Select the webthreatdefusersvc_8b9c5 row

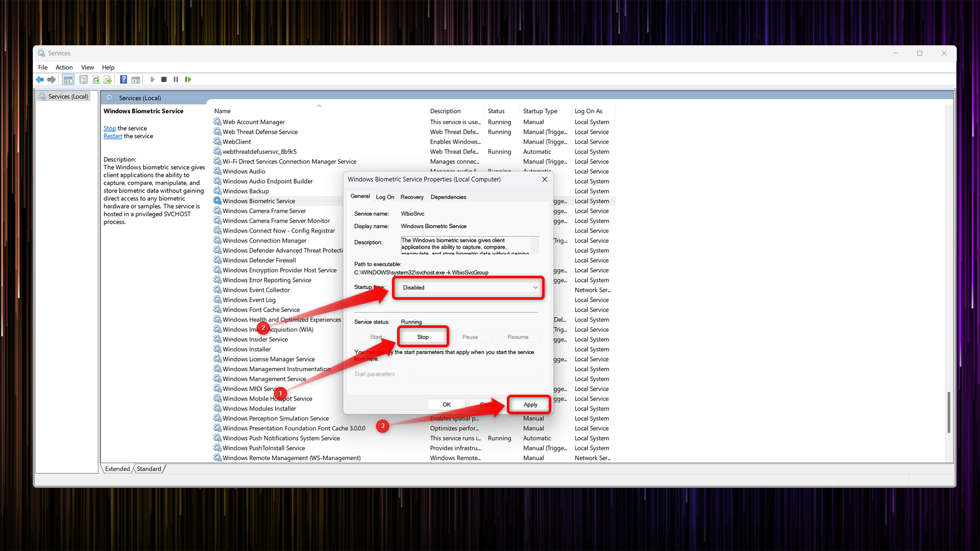413,152
